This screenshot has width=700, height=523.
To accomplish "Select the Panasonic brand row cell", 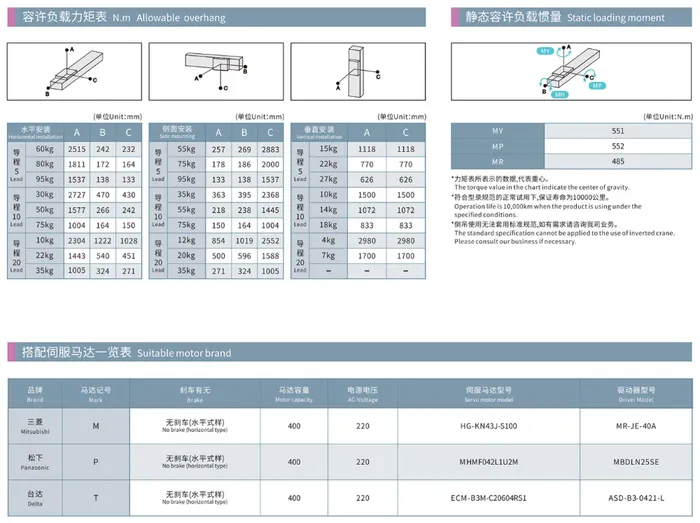I will tap(35, 462).
